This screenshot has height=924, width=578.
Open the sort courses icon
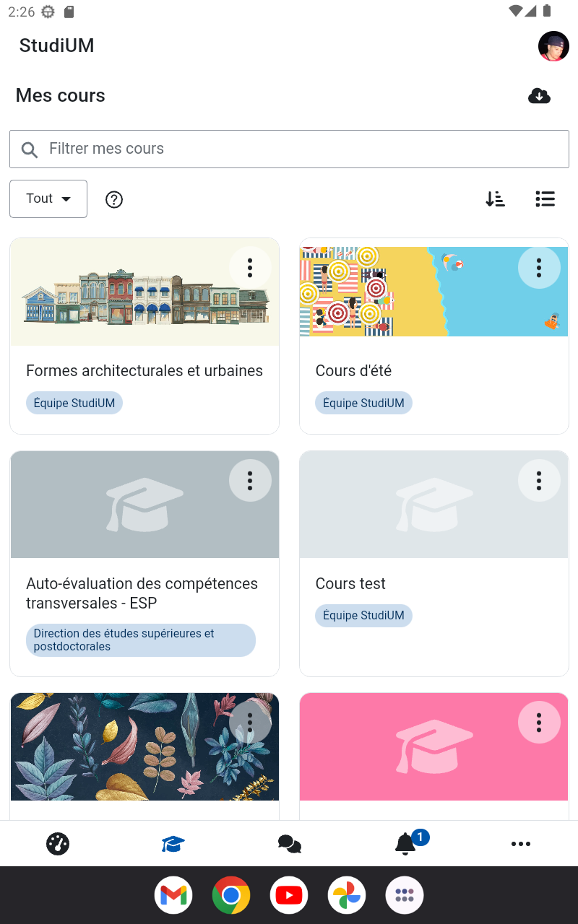[x=495, y=199]
